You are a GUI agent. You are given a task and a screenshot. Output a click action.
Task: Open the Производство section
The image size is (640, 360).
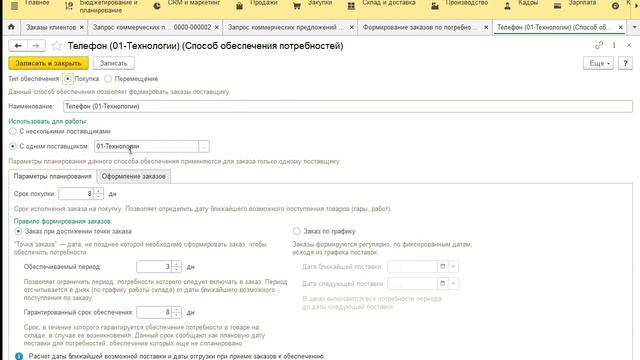click(x=460, y=4)
